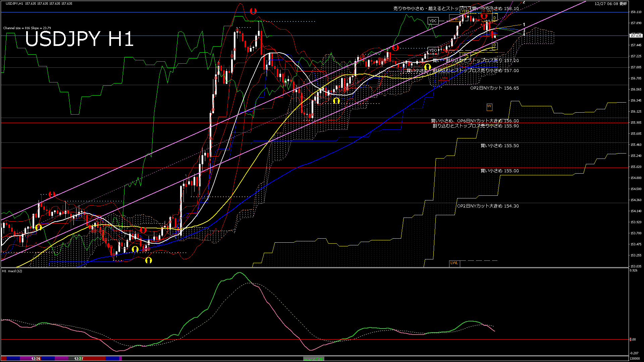Click the 12/27 date marker on timeline
The height and width of the screenshot is (362, 644).
[78, 359]
